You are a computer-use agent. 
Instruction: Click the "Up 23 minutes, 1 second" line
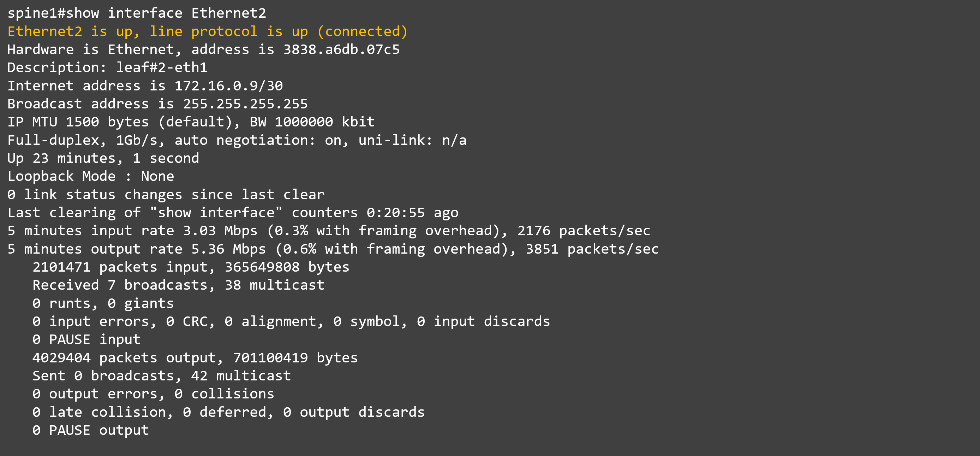click(103, 158)
